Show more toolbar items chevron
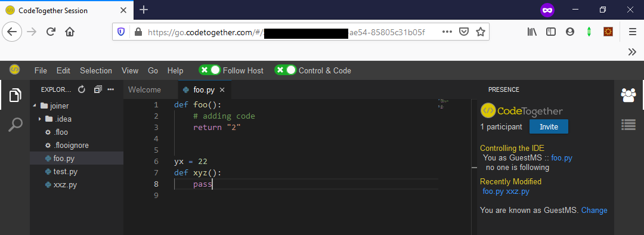 pyautogui.click(x=633, y=51)
